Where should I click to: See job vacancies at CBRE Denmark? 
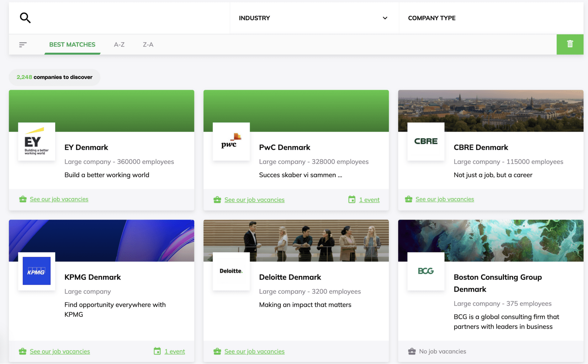pos(445,199)
